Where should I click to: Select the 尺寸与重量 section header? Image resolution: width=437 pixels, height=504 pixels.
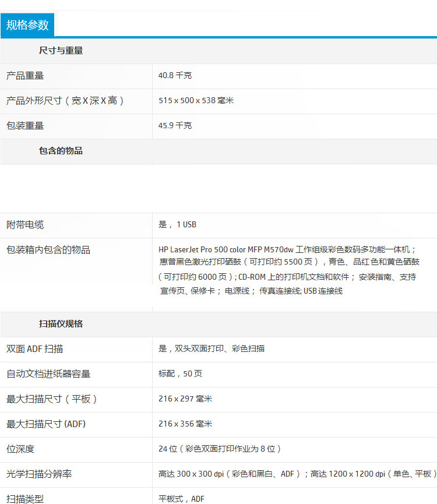point(61,51)
